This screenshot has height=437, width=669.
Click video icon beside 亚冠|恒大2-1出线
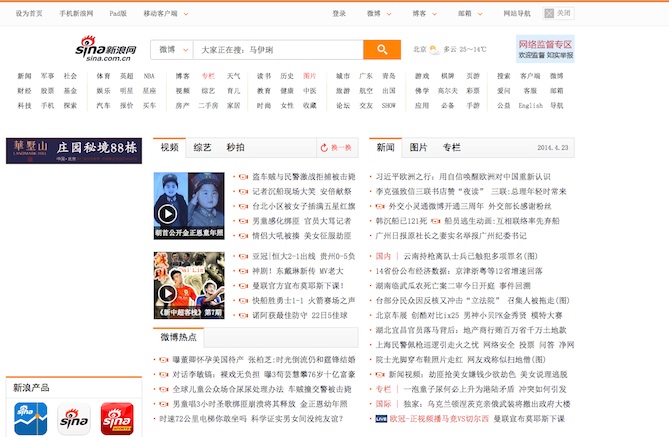coord(243,256)
